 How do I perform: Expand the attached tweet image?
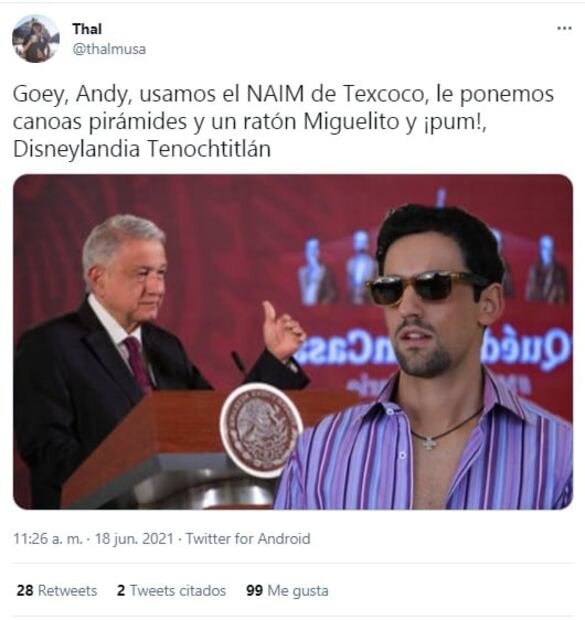[293, 342]
